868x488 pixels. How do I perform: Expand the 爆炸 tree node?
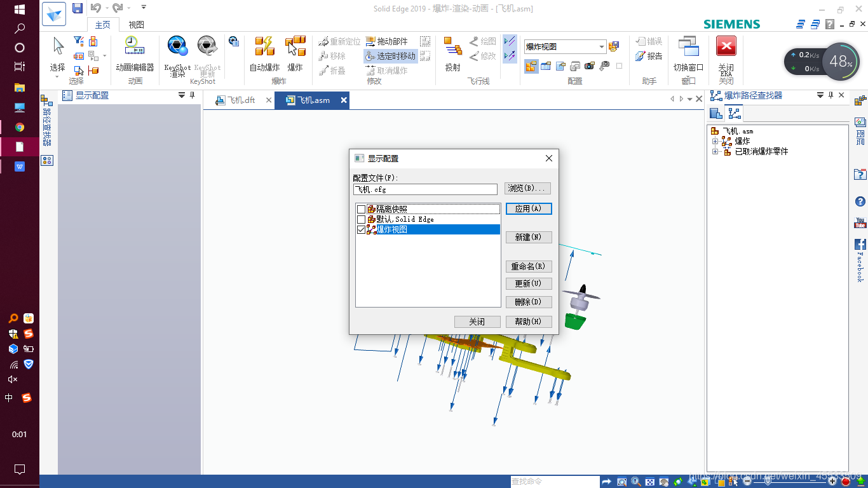(x=715, y=141)
